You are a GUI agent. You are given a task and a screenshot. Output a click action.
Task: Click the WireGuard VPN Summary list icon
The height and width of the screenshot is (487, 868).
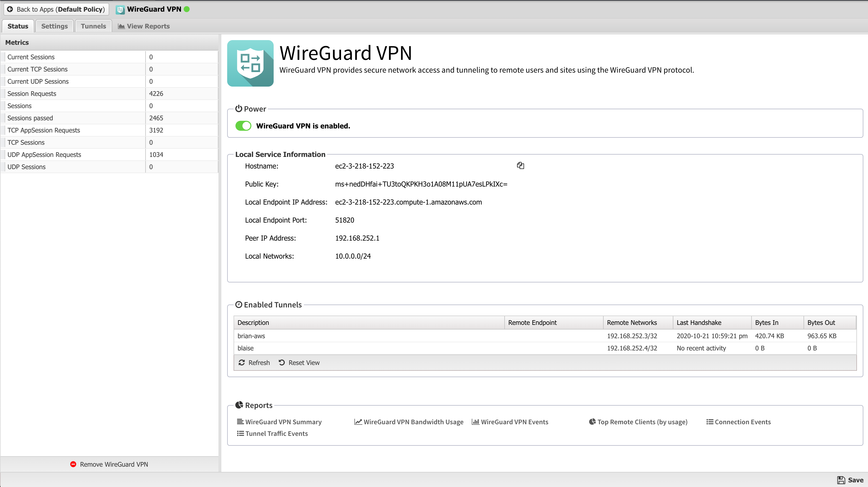240,422
